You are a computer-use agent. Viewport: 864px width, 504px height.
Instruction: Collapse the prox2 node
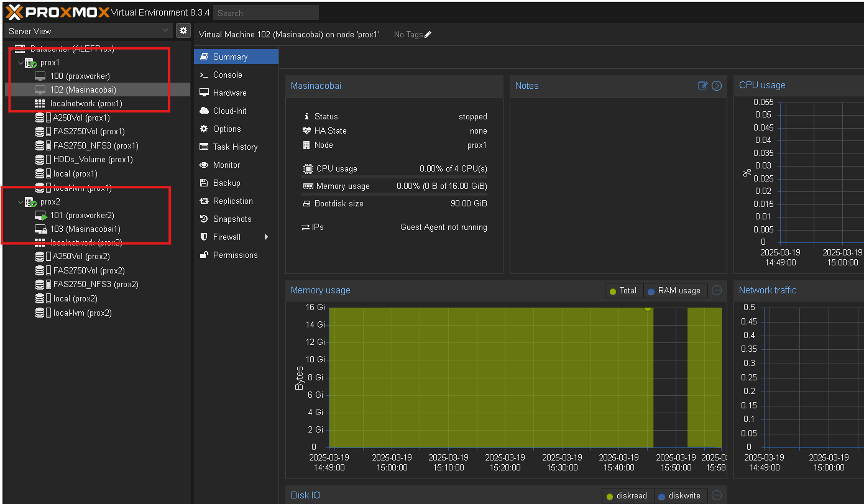(21, 202)
